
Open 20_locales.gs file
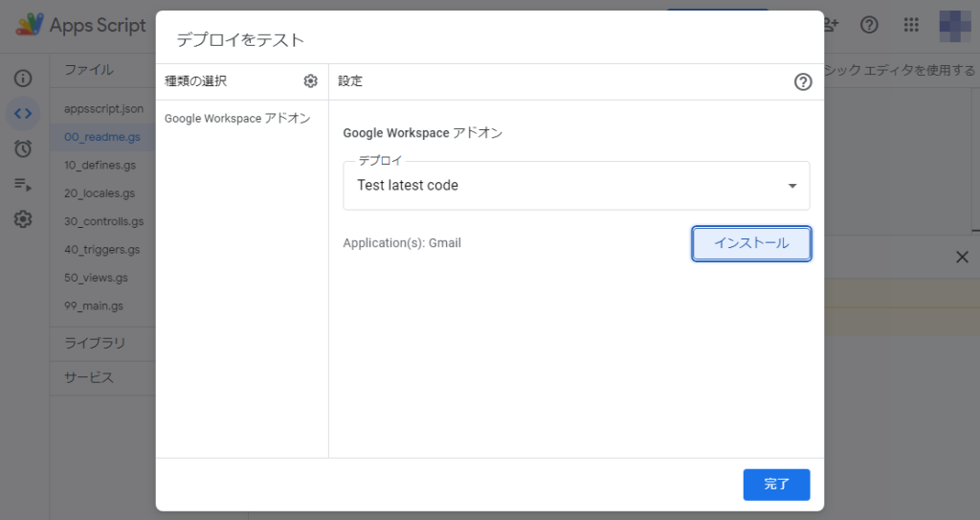pos(100,193)
